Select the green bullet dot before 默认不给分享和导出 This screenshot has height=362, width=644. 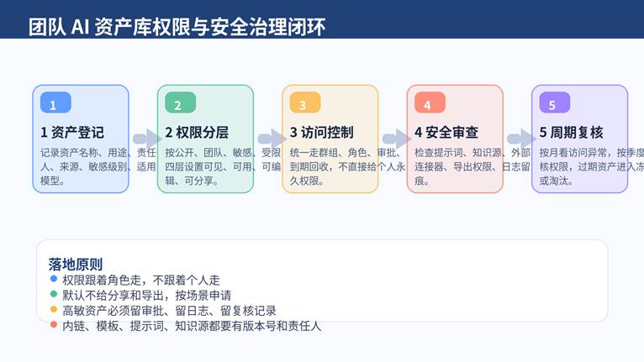55,295
